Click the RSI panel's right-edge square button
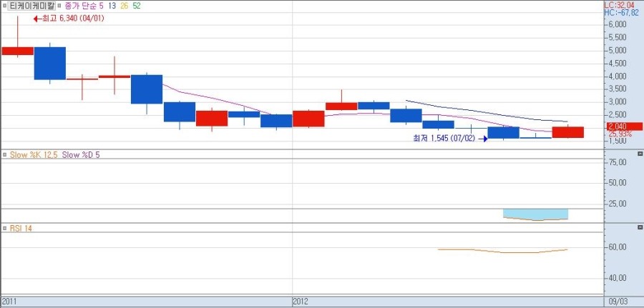This screenshot has height=308, width=644. click(x=640, y=227)
